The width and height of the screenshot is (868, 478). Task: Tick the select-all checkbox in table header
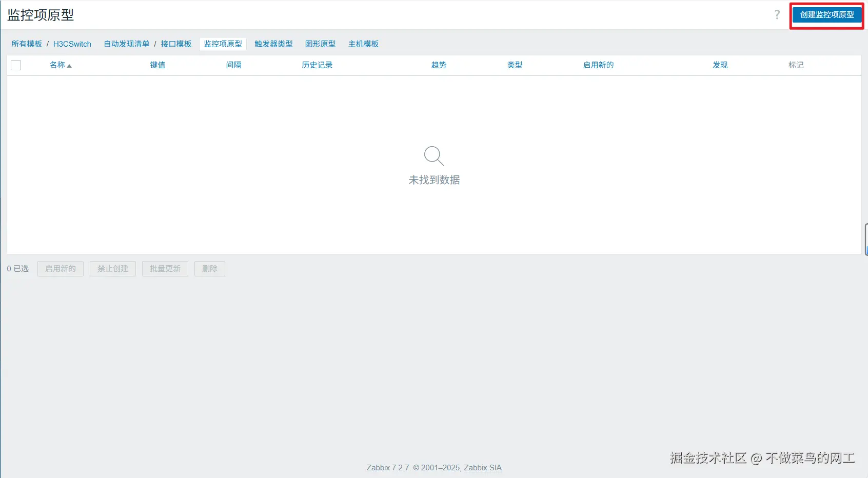(16, 65)
